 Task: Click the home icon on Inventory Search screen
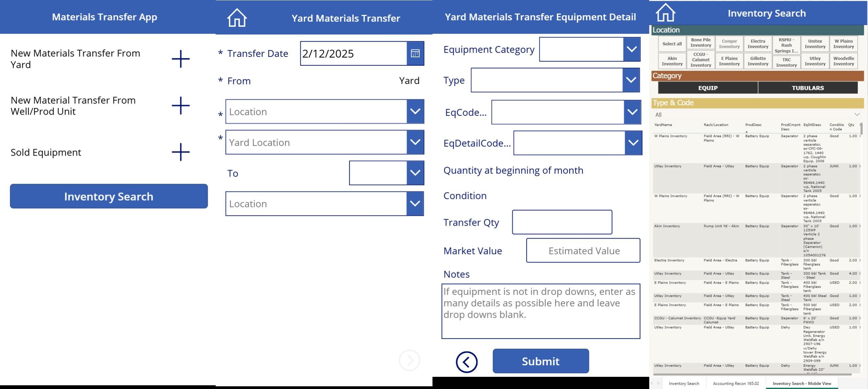pyautogui.click(x=665, y=13)
